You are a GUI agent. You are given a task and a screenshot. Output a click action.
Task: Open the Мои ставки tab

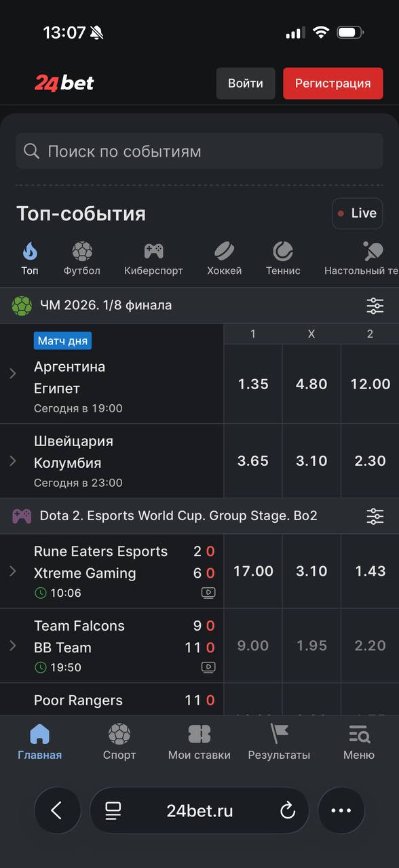click(x=199, y=742)
